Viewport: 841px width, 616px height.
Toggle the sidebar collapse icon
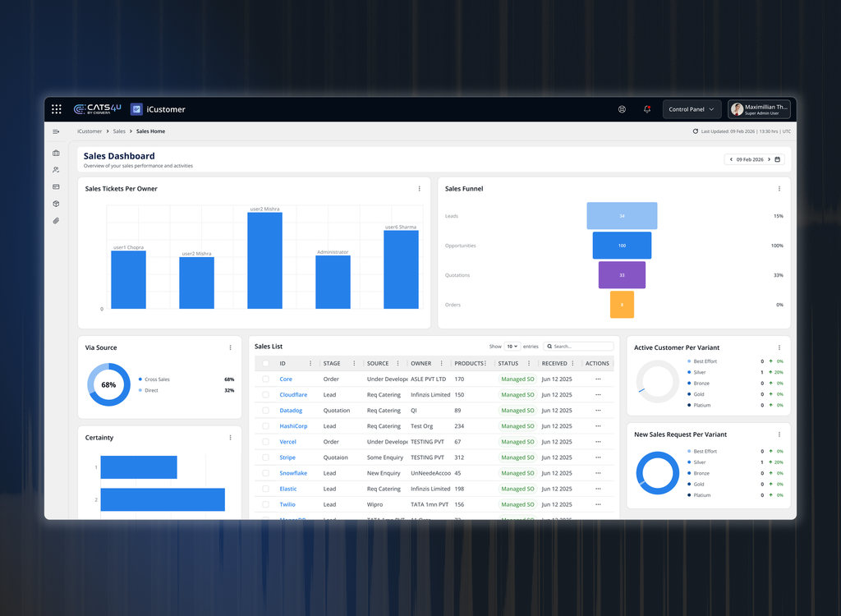56,131
